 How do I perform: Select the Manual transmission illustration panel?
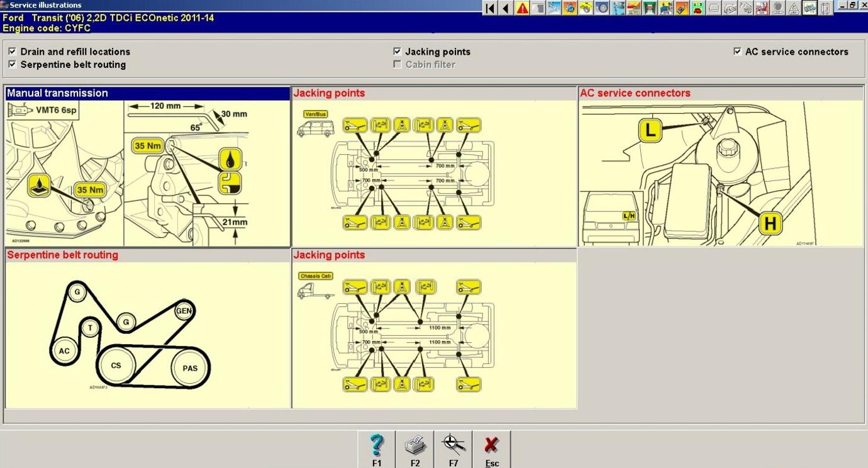147,173
